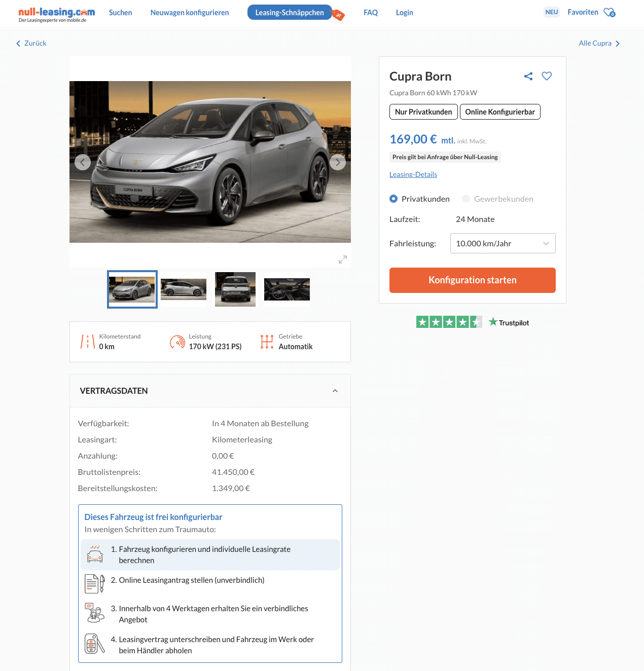This screenshot has width=644, height=671.
Task: Click the 169,00 € monthly price
Action: coord(413,139)
